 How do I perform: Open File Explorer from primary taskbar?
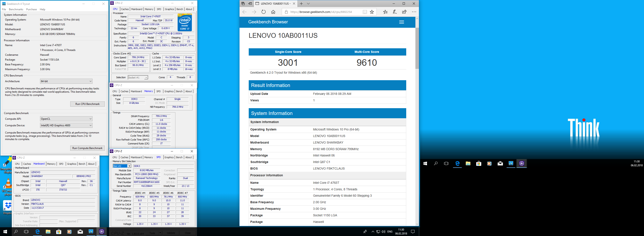pos(48,231)
